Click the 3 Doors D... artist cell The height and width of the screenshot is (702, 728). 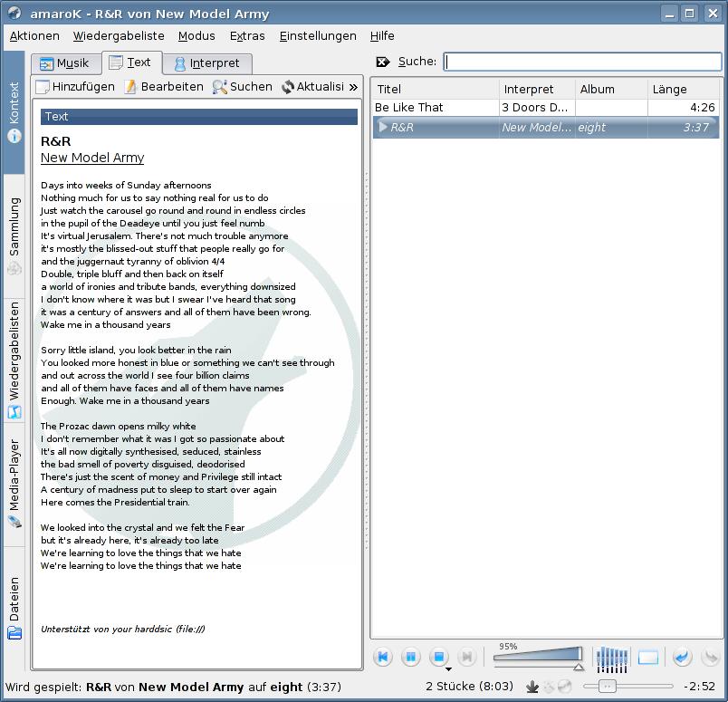[535, 107]
